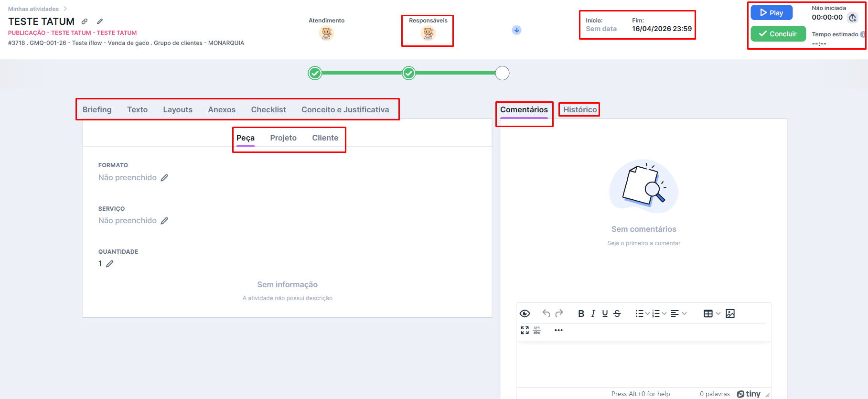Open the Briefing tab

(97, 109)
